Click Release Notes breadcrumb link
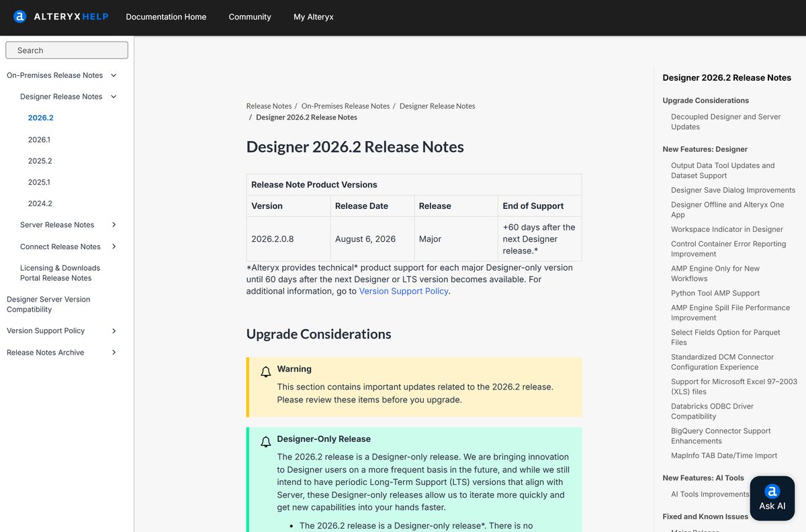Screen dimensions: 806x532 [269, 106]
